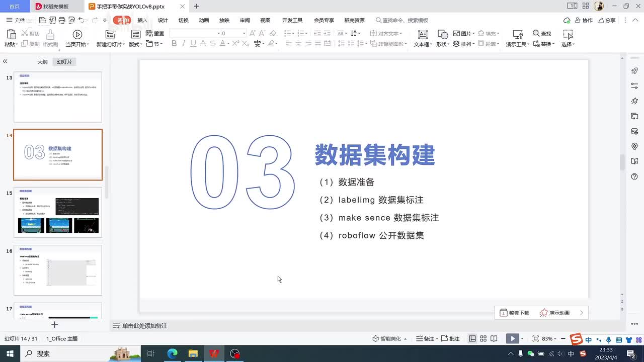
Task: Click the Share (分享) button
Action: pyautogui.click(x=606, y=20)
